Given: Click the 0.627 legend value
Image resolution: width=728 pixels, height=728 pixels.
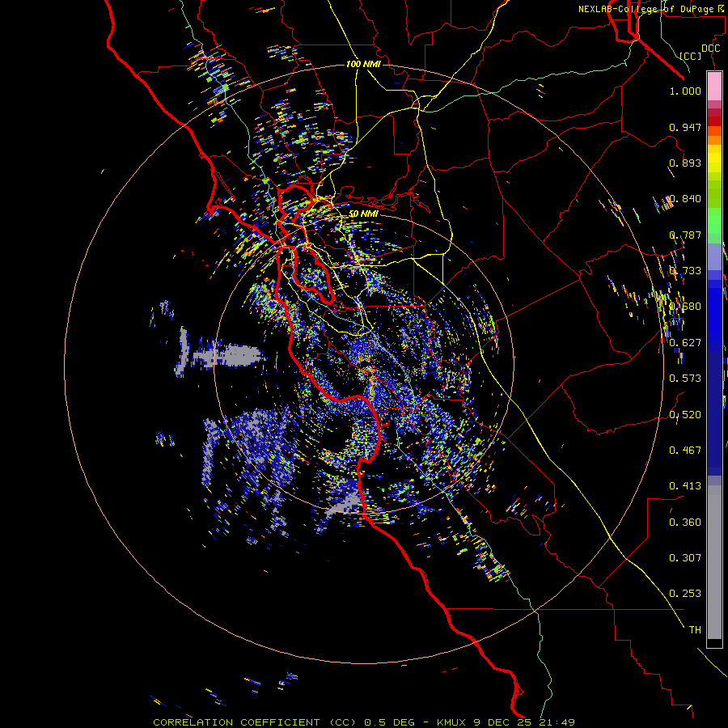Looking at the screenshot, I should (x=685, y=343).
